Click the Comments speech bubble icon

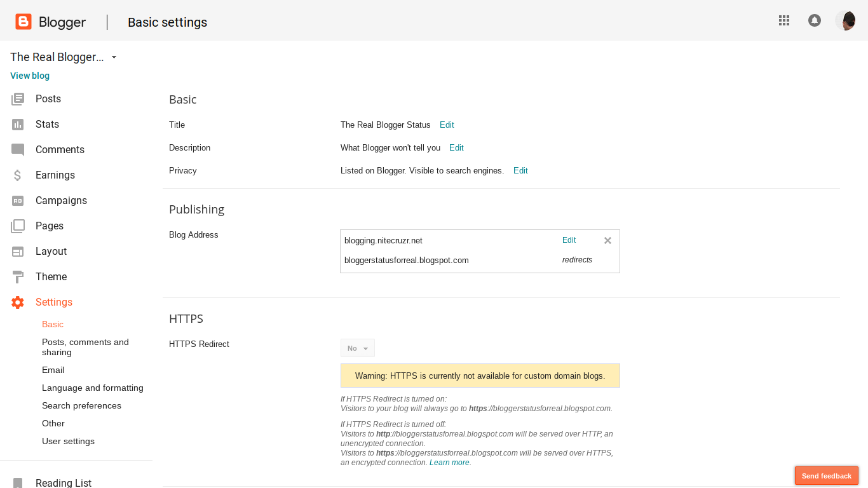18,150
